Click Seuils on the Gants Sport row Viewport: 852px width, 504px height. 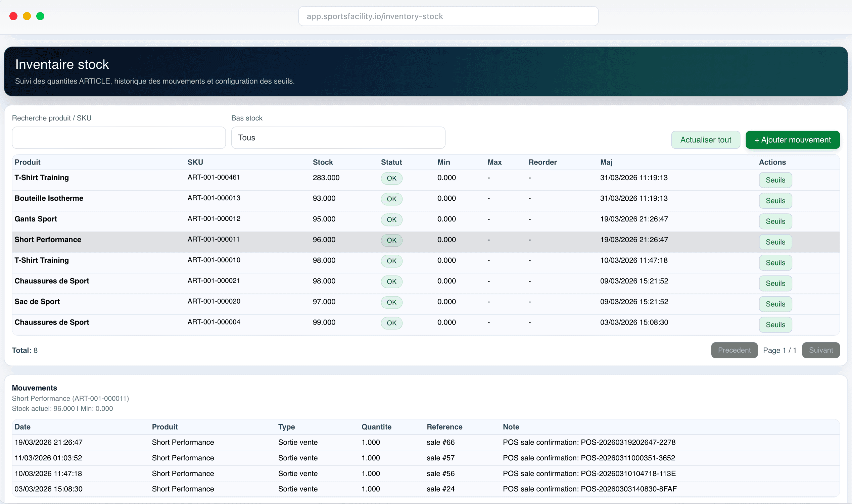click(x=775, y=221)
